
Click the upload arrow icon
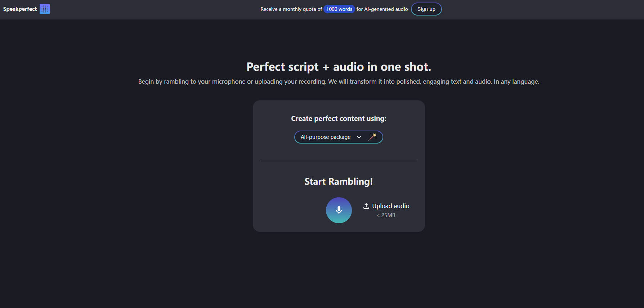click(366, 206)
